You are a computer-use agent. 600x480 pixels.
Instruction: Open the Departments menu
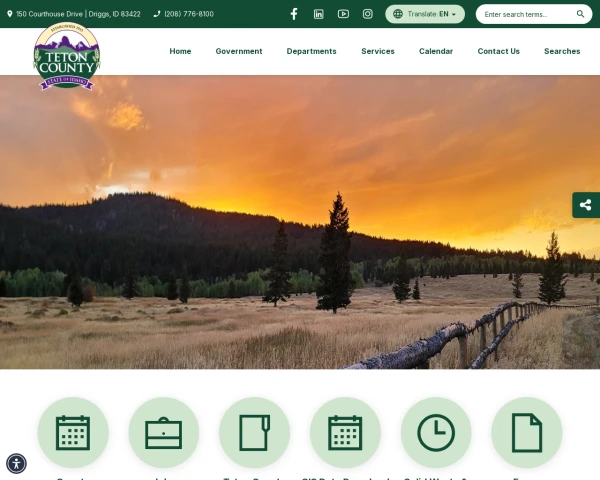311,51
